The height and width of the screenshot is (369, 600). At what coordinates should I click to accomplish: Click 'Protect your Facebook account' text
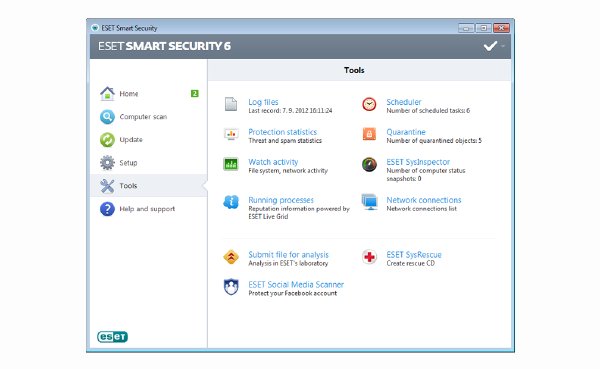click(293, 293)
